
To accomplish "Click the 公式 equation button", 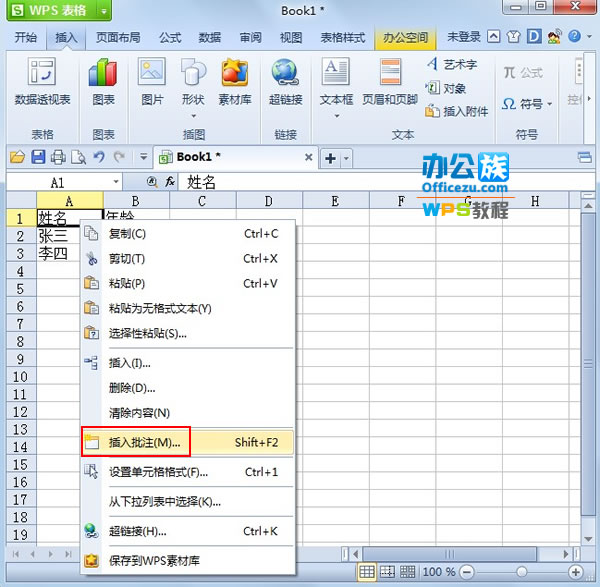I will (x=523, y=73).
